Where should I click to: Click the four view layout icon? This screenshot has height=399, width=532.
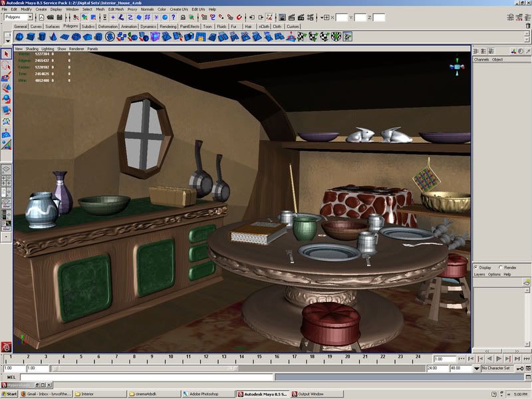click(6, 180)
